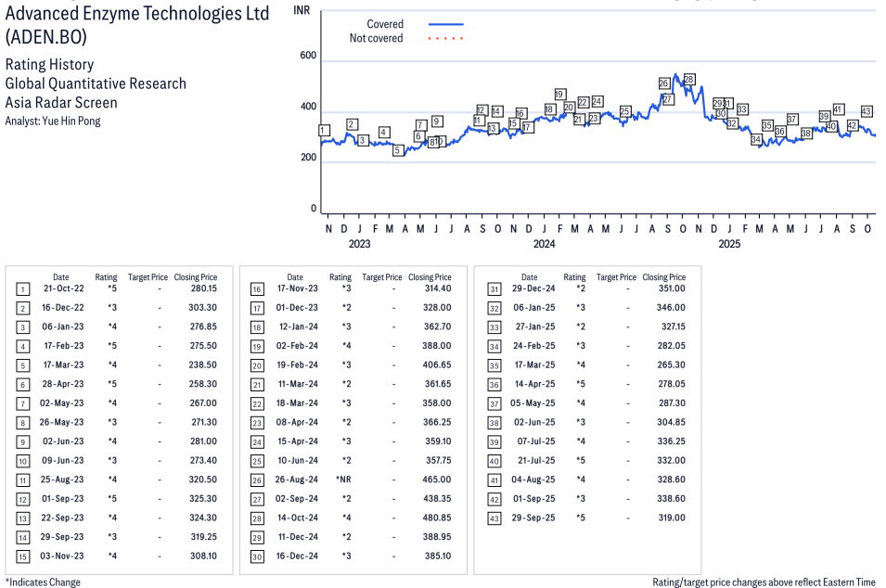Select chart marker 43 at the line's end
The image size is (886, 588).
click(x=867, y=111)
